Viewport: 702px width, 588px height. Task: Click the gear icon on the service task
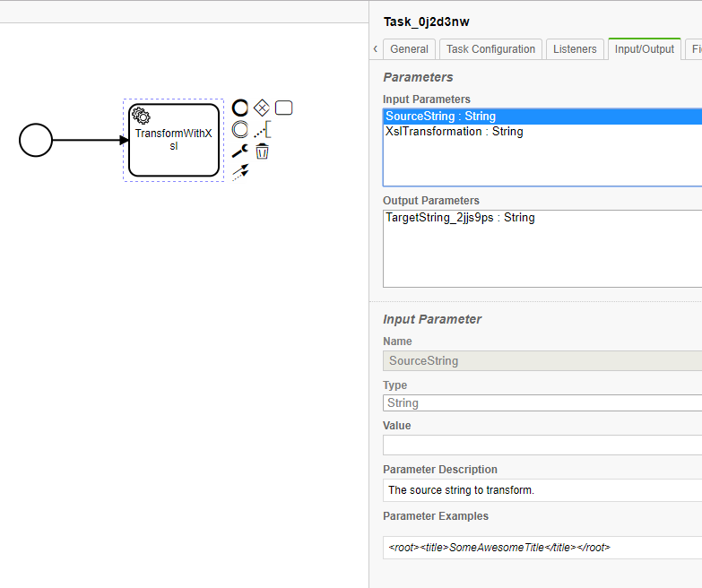(x=141, y=115)
